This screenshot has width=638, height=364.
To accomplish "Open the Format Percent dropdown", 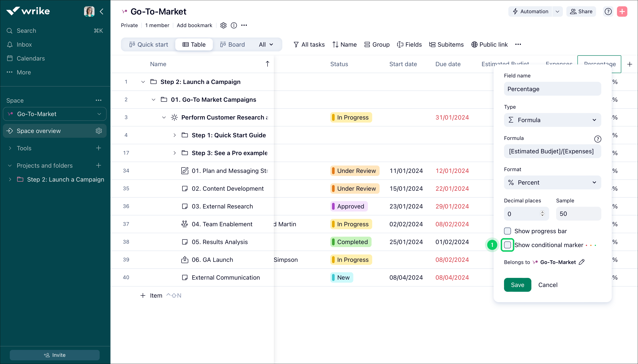I will coord(552,182).
